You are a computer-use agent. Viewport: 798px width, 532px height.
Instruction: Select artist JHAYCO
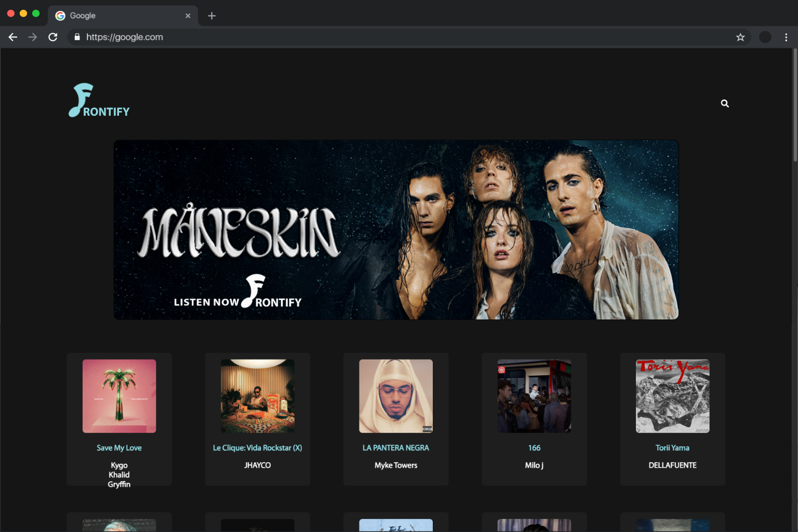coord(258,465)
